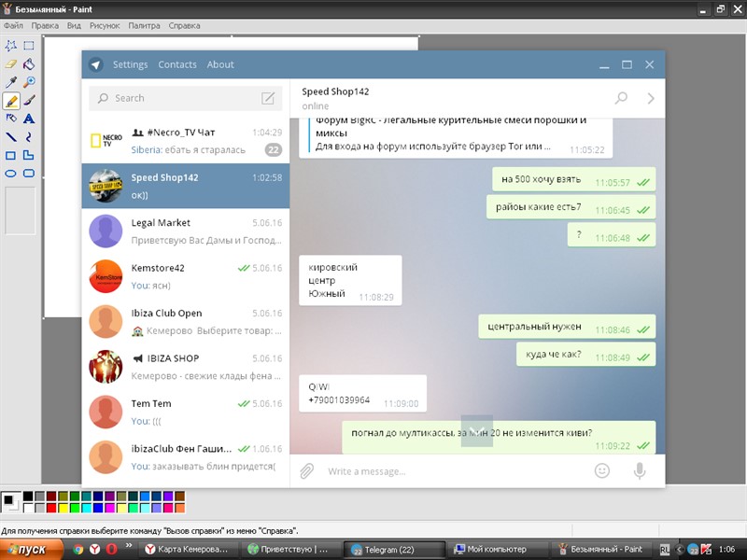This screenshot has height=560, width=747.
Task: Pick the bright red color swatch
Action: pos(51,508)
